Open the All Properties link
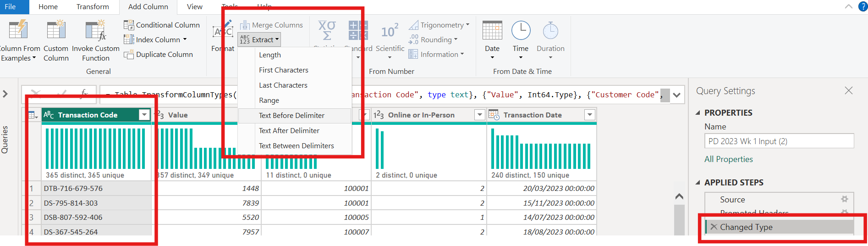The image size is (868, 246). click(x=729, y=159)
